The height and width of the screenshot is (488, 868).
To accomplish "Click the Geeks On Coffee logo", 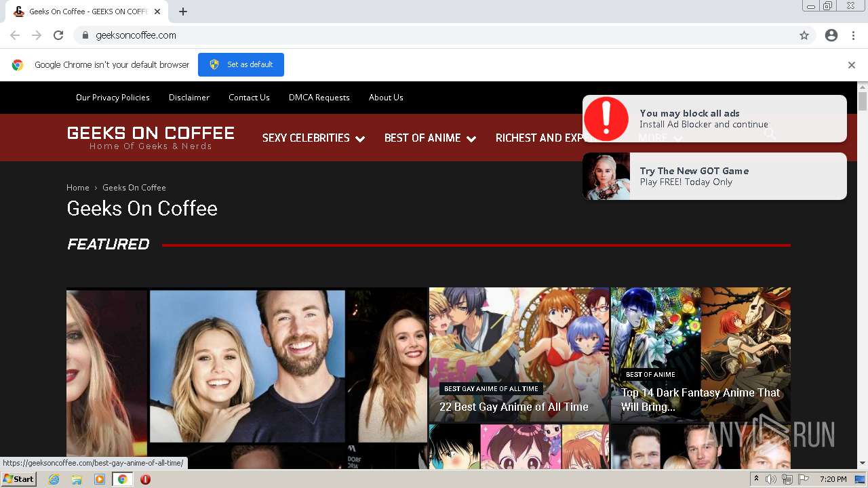I will click(x=151, y=138).
